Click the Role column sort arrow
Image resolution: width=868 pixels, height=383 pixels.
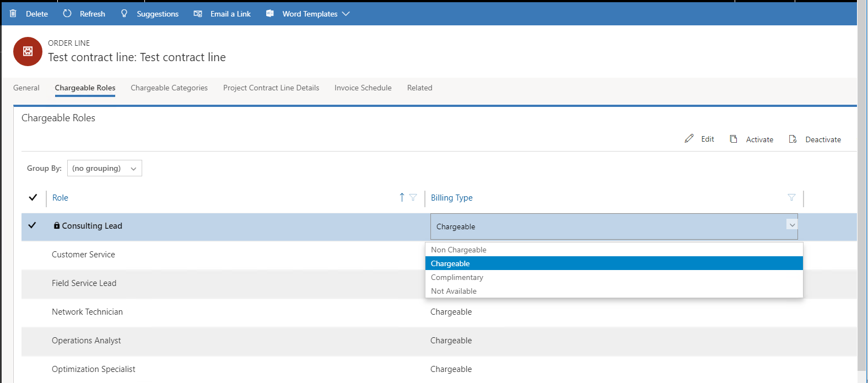click(402, 197)
